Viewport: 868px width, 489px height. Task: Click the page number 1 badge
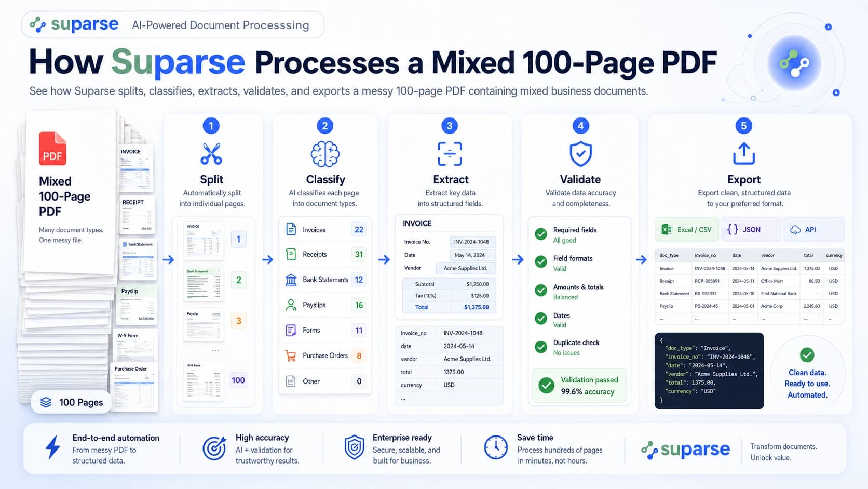coord(238,239)
